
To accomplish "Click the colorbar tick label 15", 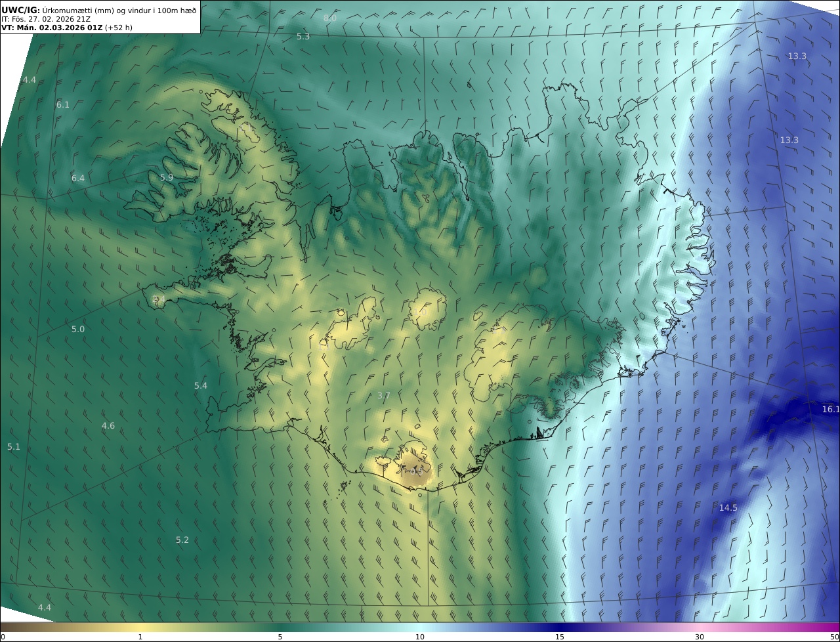I will click(560, 637).
